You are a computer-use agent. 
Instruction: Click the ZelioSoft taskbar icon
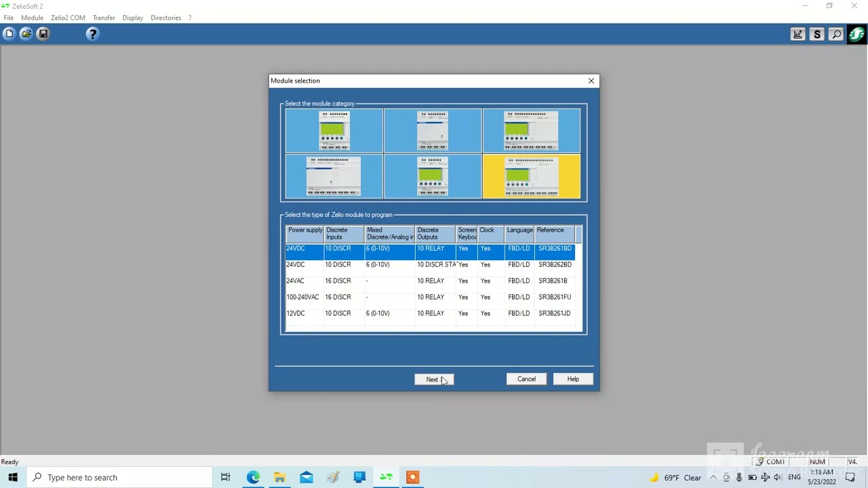click(386, 477)
